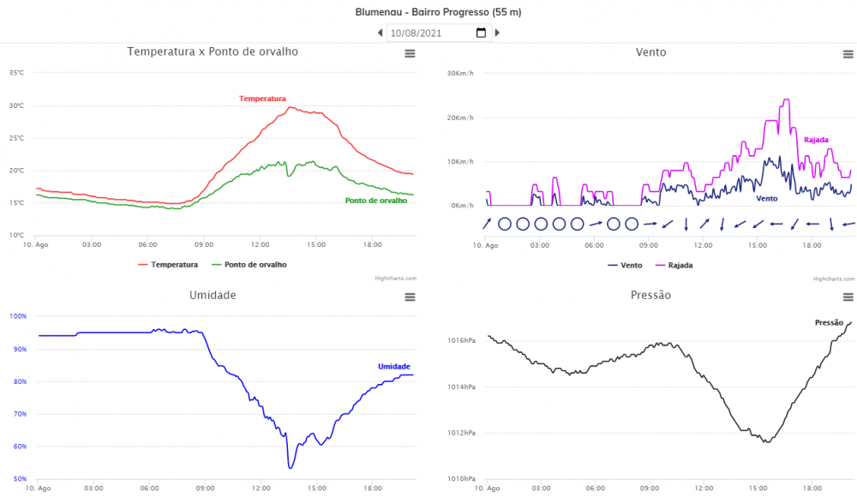Open the calendar date picker icon

tap(481, 33)
